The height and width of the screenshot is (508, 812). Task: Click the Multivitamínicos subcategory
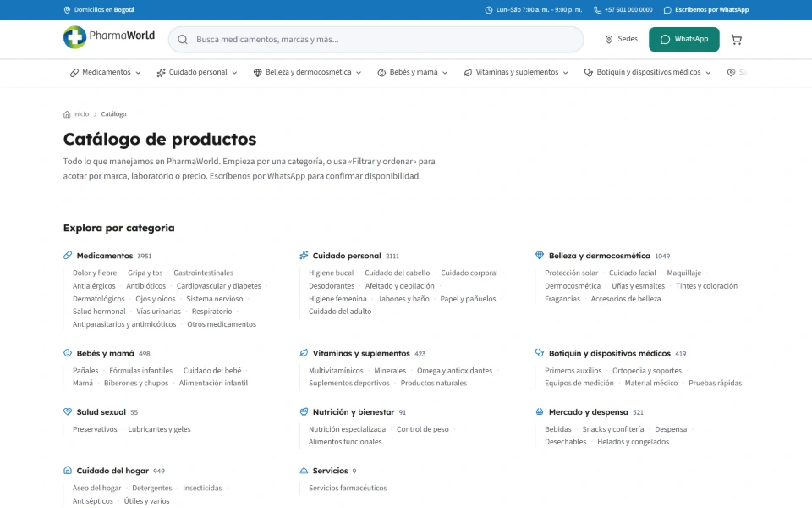coord(336,371)
